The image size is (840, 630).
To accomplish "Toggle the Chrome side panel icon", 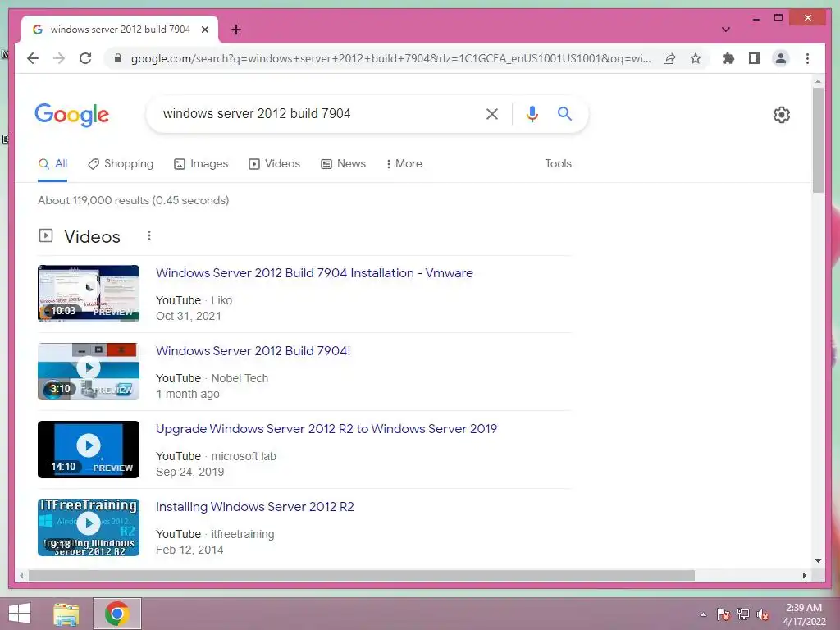I will (x=755, y=58).
